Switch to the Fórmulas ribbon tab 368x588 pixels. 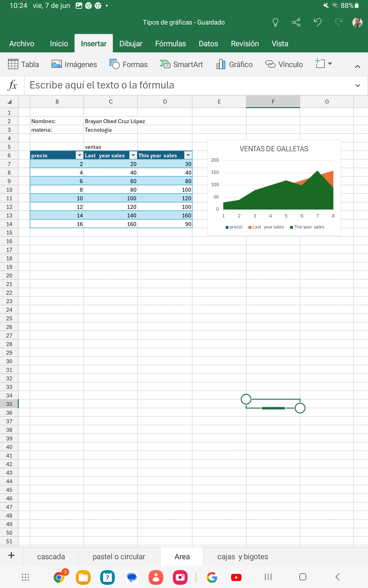coord(171,44)
